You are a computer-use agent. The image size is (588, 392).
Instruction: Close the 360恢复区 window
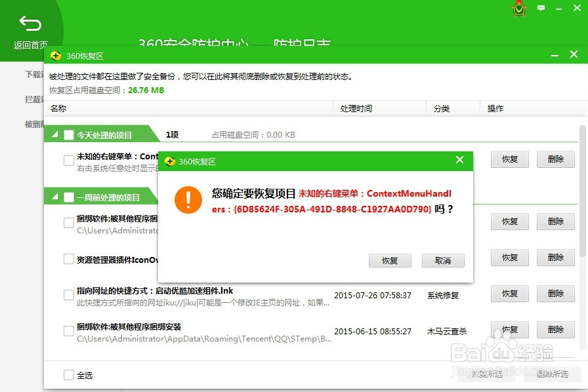[574, 54]
